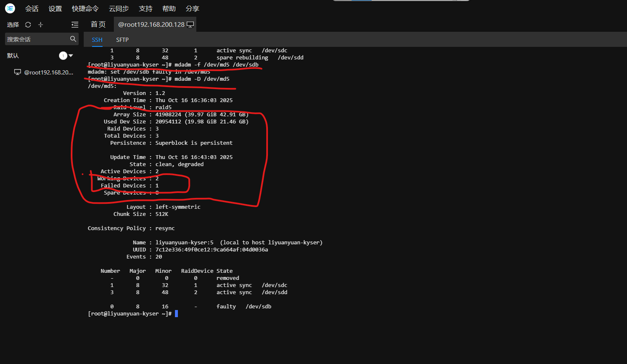
Task: Click 'mdadm -f /dev/md5 /dev/sdb' command
Action: (216, 64)
